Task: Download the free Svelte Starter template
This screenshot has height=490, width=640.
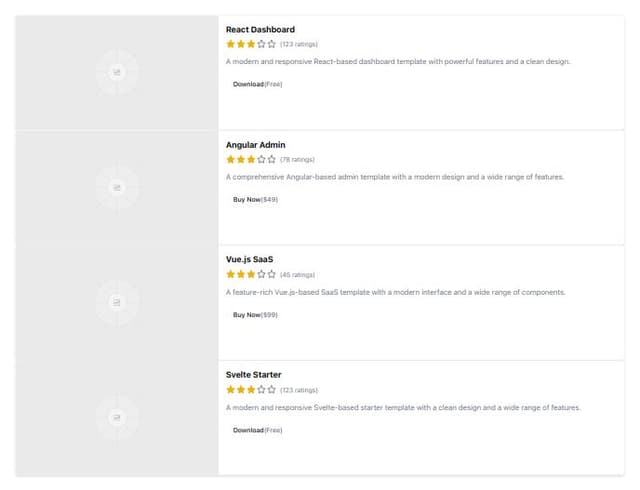Action: pyautogui.click(x=258, y=430)
